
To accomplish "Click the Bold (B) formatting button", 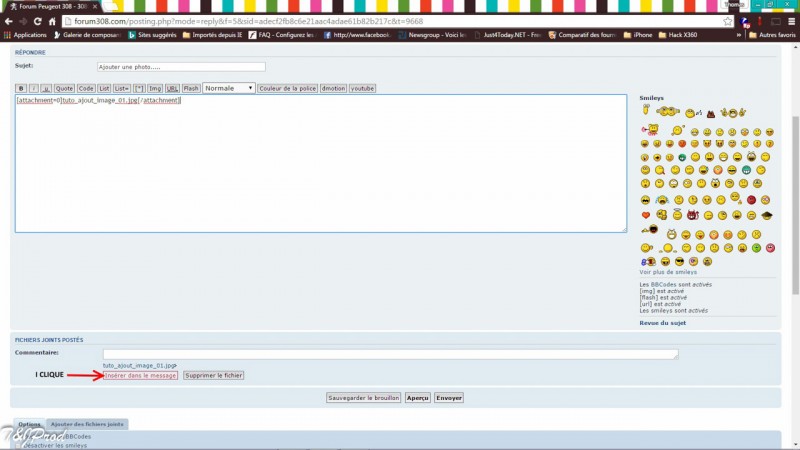I will [x=21, y=88].
